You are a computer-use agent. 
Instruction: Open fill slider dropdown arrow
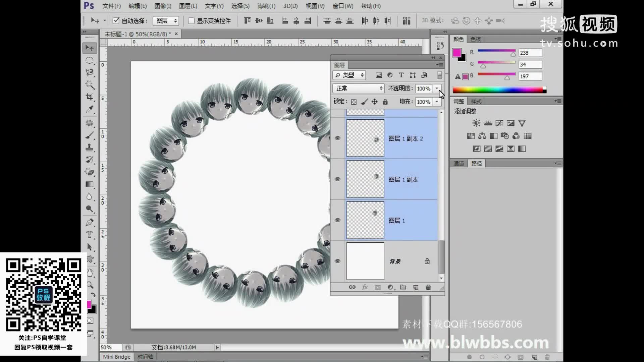437,102
